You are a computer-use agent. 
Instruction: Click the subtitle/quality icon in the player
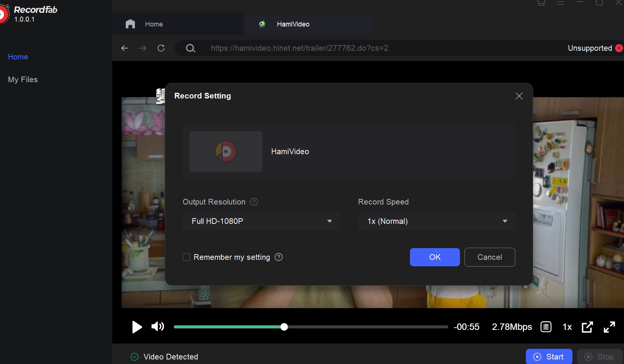[x=546, y=327]
